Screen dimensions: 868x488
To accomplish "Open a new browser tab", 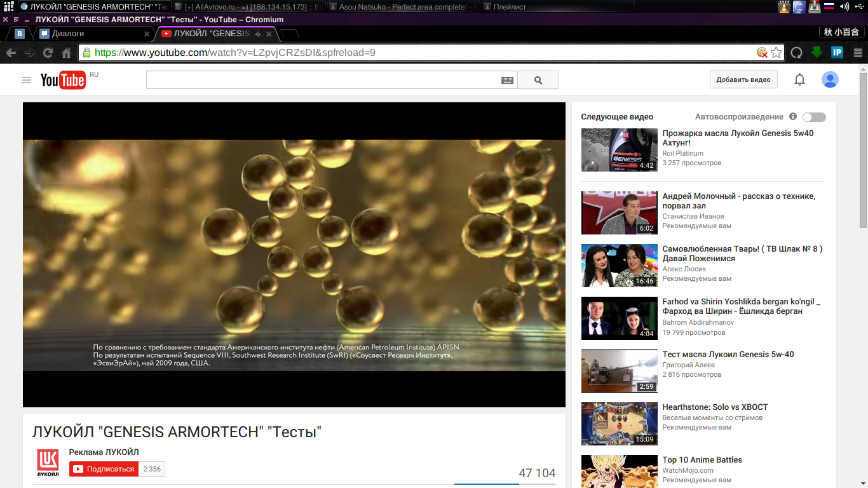I will click(x=289, y=34).
